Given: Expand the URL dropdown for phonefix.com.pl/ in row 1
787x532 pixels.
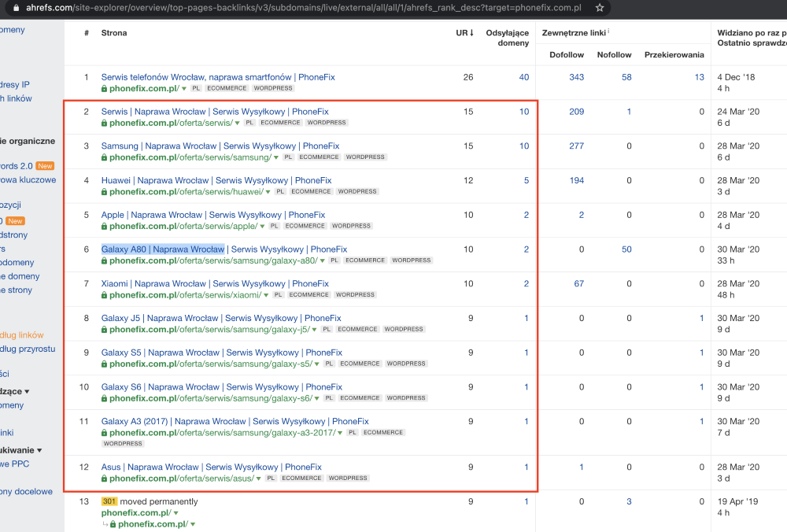Looking at the screenshot, I should point(184,89).
